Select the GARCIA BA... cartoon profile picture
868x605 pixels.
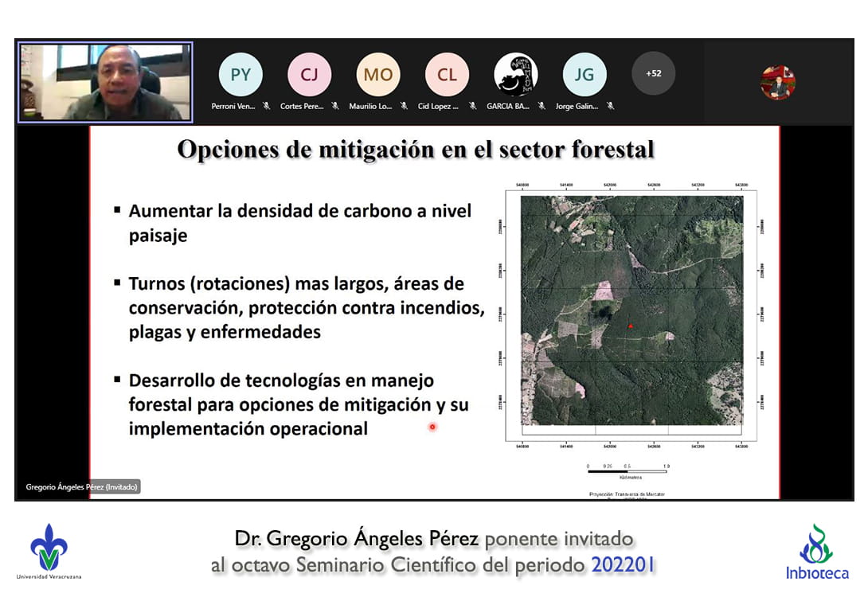(x=515, y=75)
